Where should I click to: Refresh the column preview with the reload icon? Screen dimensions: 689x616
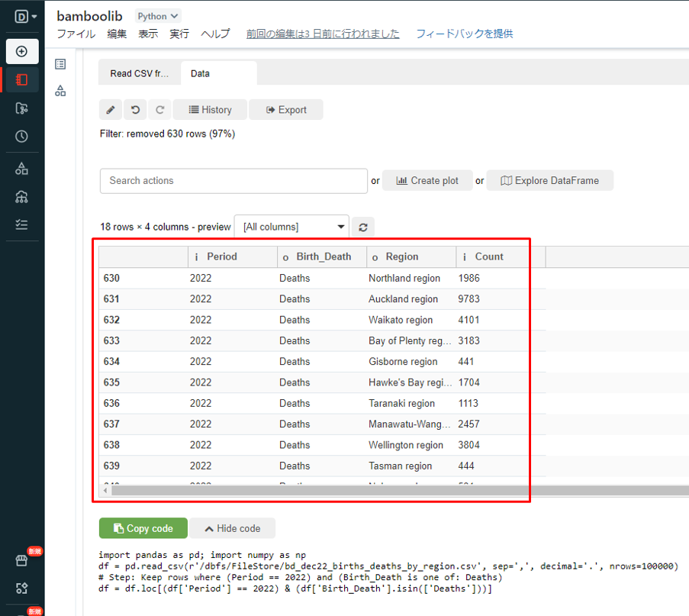pyautogui.click(x=363, y=227)
